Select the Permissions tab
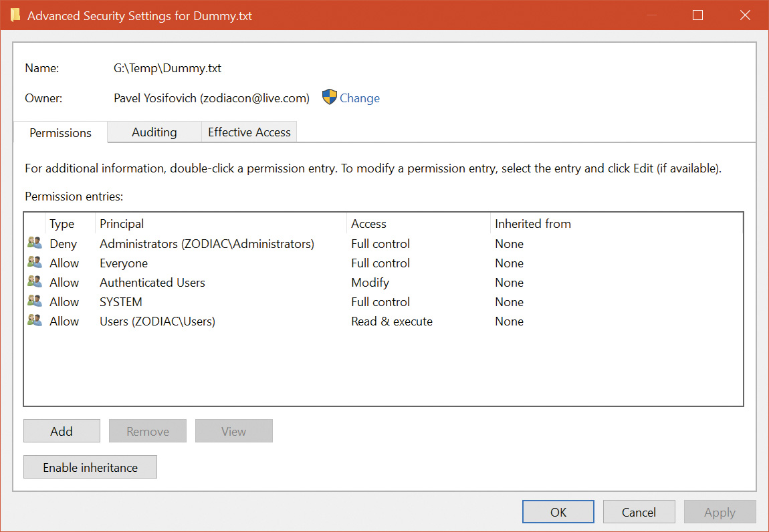 pyautogui.click(x=60, y=132)
